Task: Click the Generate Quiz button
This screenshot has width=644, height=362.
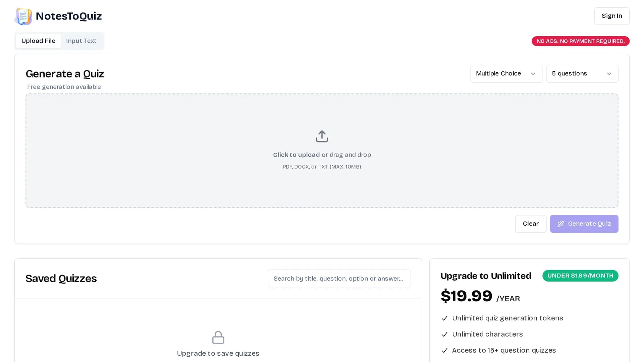Action: click(x=584, y=224)
